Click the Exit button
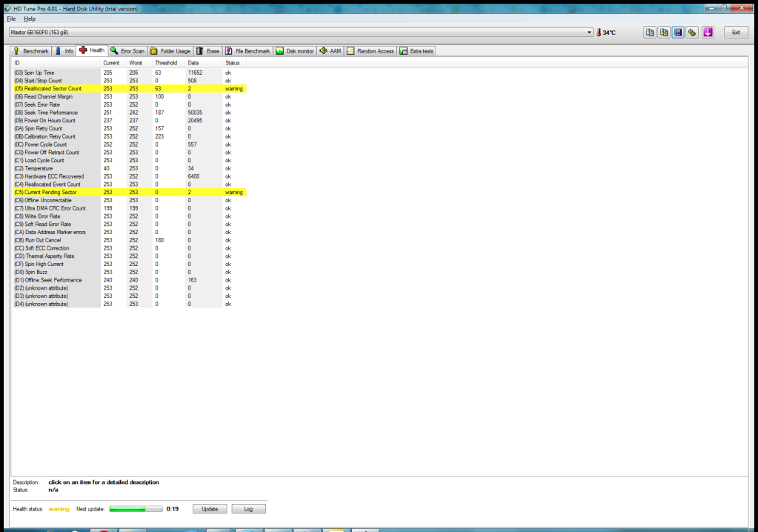This screenshot has height=532, width=758. (x=736, y=33)
